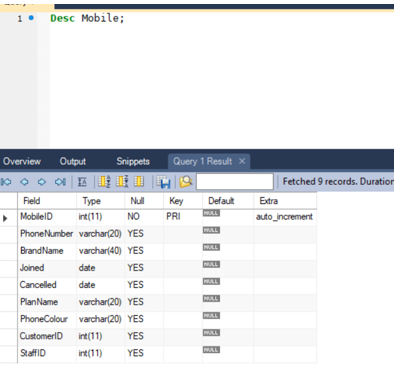Select the Joined field cell

pos(47,268)
